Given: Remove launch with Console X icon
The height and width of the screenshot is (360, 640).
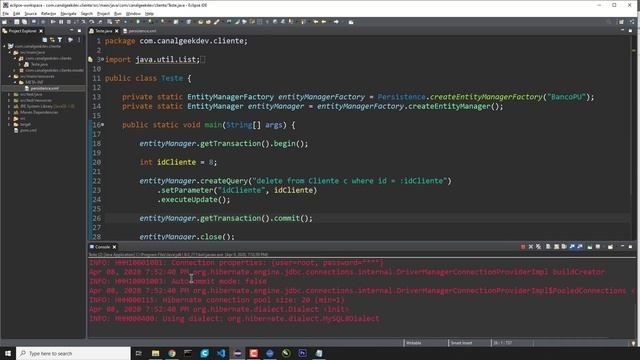Looking at the screenshot, I should (x=531, y=247).
